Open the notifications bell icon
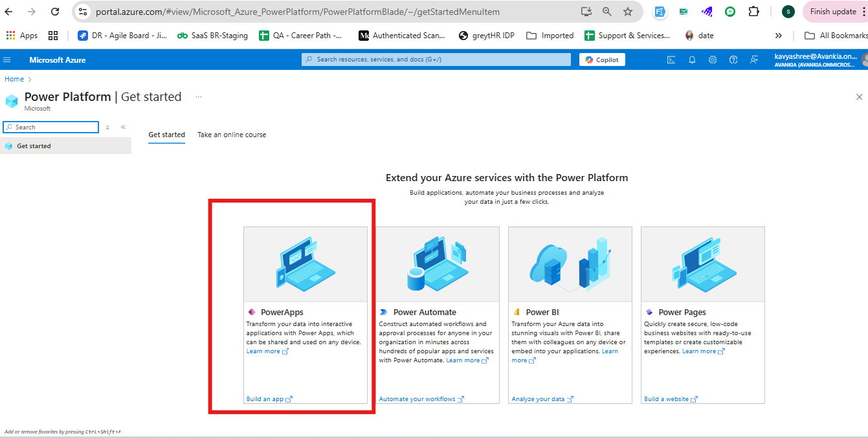The width and height of the screenshot is (868, 438). 692,60
